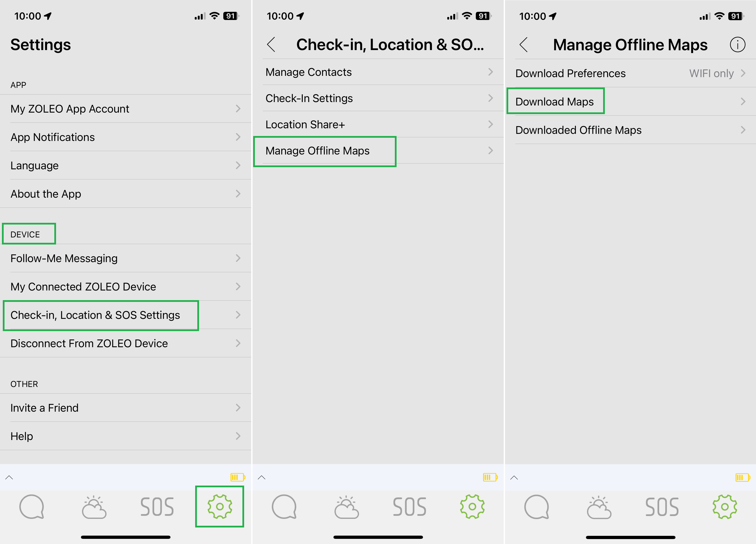Tap gear tab on Offline Maps screen
The image size is (756, 544).
pos(725,507)
